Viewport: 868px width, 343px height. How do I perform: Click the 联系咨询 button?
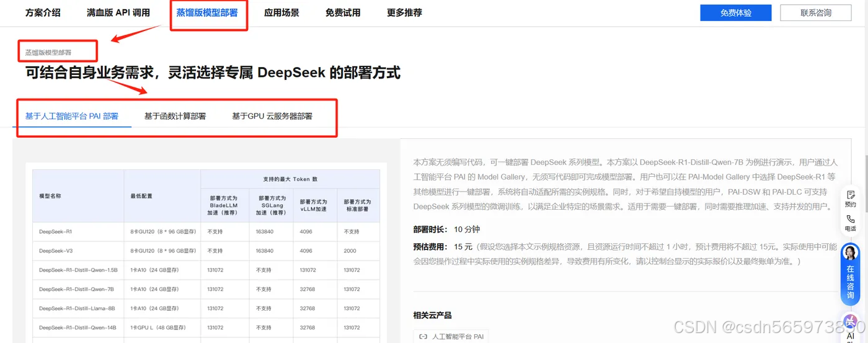[815, 12]
